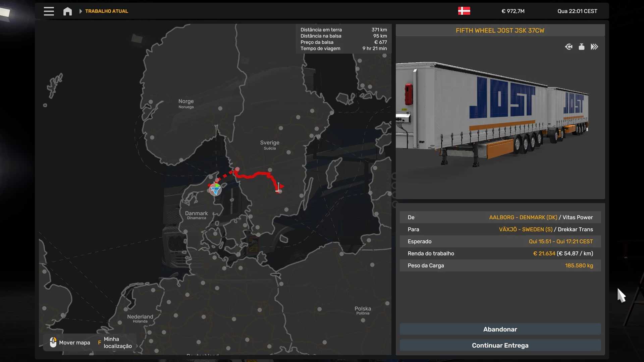Click the Minha localização shortcut

tap(117, 343)
